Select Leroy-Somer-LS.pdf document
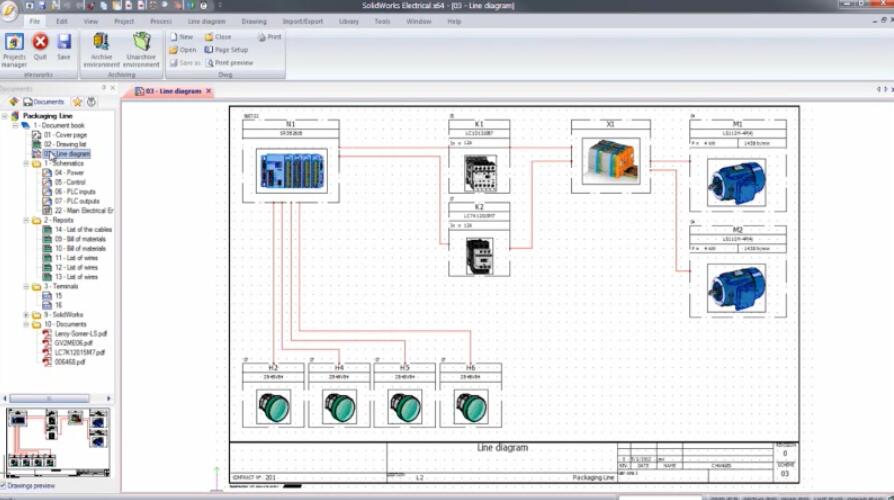Viewport: 894px width, 500px height. point(80,334)
